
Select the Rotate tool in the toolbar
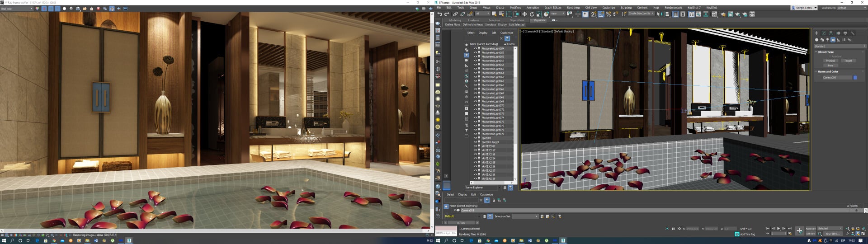(x=532, y=14)
